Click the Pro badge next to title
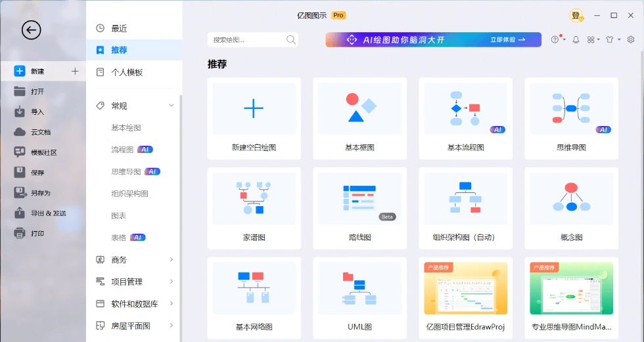The height and width of the screenshot is (342, 644). click(x=338, y=15)
